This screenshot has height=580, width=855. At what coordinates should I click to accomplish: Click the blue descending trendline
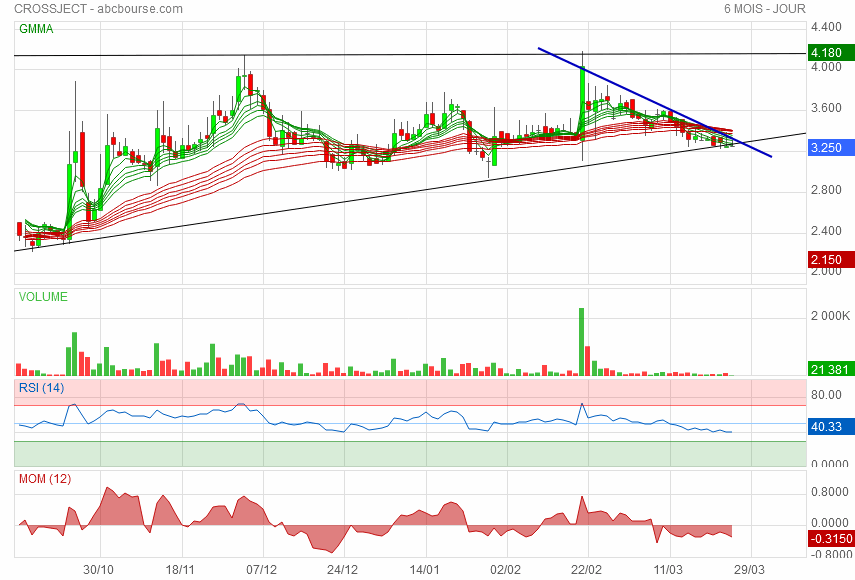[654, 102]
